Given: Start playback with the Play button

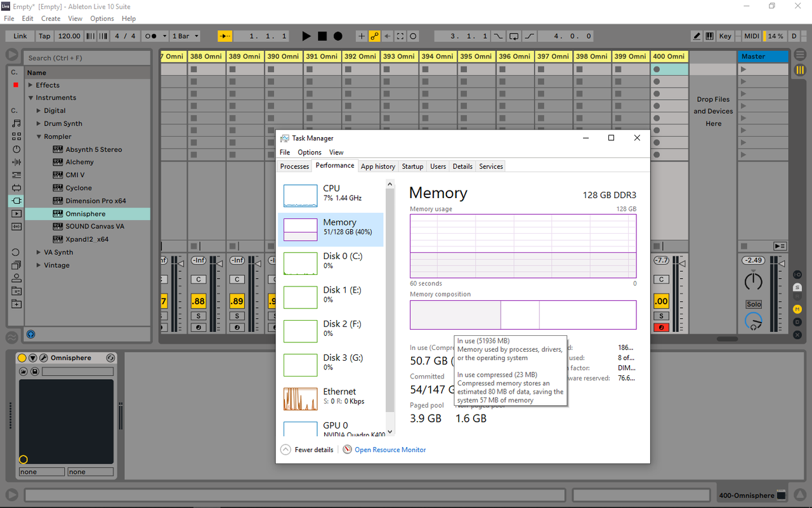Looking at the screenshot, I should [306, 36].
